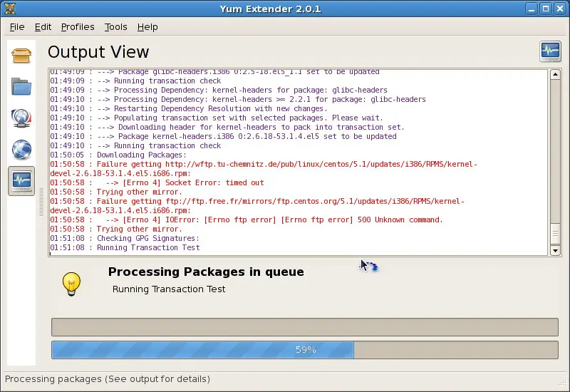Click last log line 'Running Transaction Test'
The width and height of the screenshot is (570, 392).
pos(125,247)
